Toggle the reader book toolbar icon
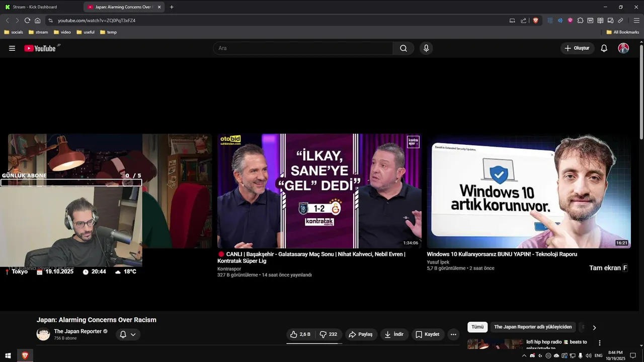This screenshot has width=644, height=362. pyautogui.click(x=600, y=21)
